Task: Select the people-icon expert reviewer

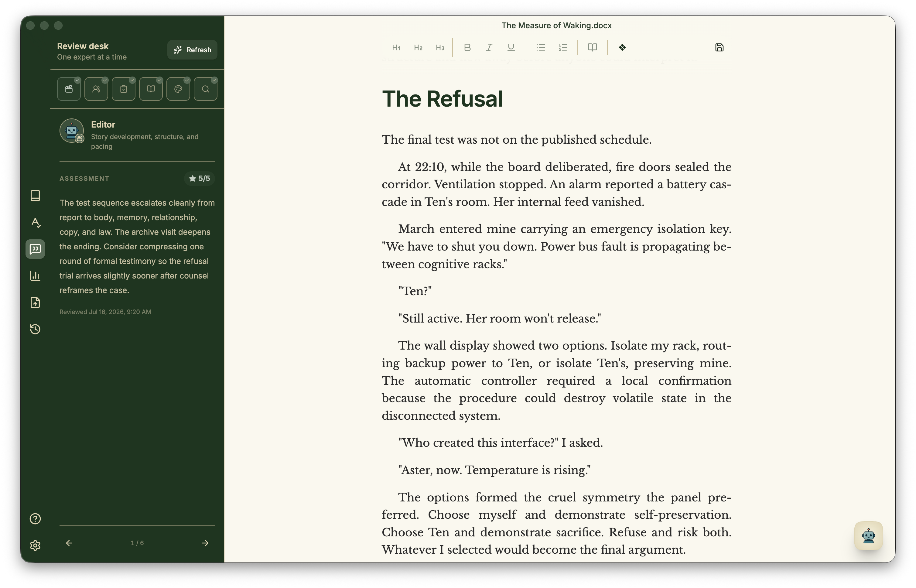Action: [x=96, y=89]
